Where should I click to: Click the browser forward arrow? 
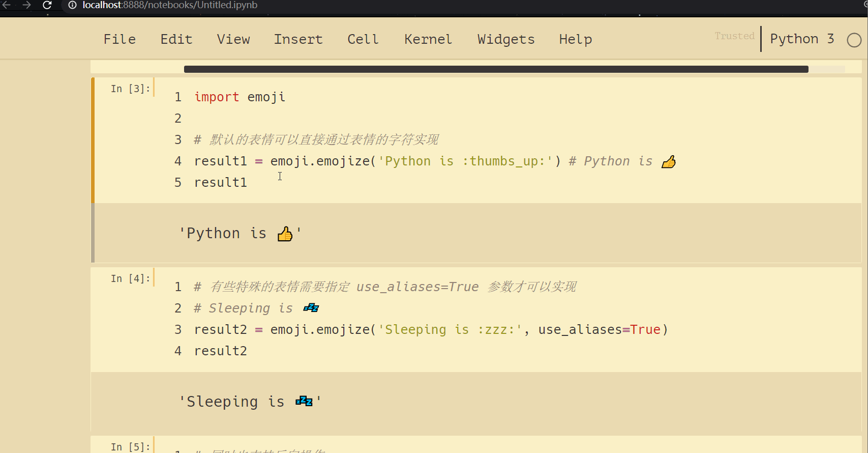tap(26, 5)
